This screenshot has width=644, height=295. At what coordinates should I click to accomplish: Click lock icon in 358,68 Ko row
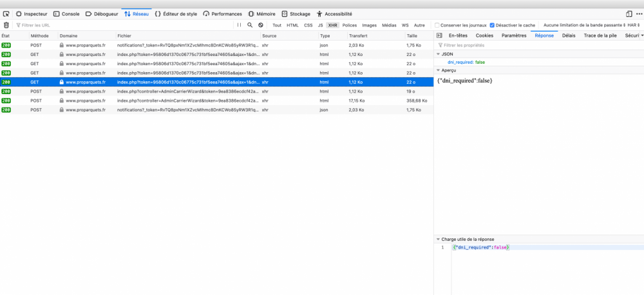[62, 100]
